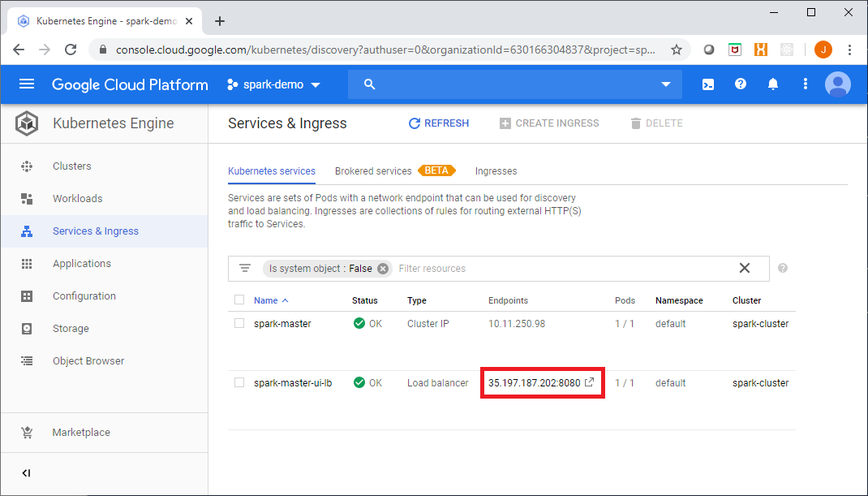The height and width of the screenshot is (496, 868).
Task: Go back in the browser
Action: coord(19,50)
